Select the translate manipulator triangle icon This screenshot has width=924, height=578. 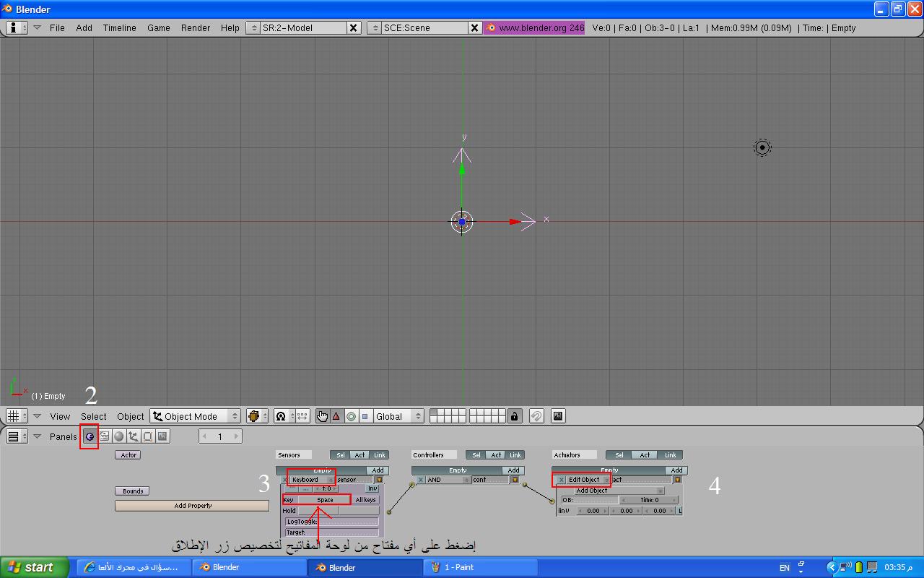336,416
